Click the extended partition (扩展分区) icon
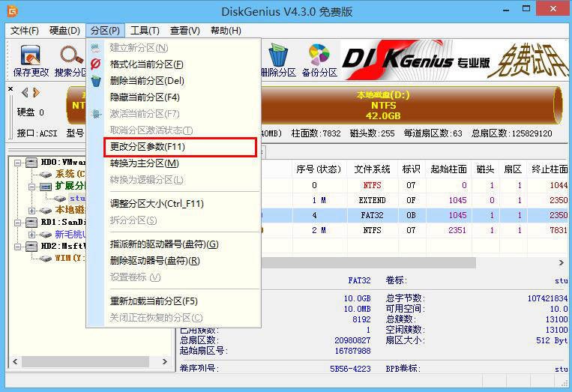 (46, 187)
